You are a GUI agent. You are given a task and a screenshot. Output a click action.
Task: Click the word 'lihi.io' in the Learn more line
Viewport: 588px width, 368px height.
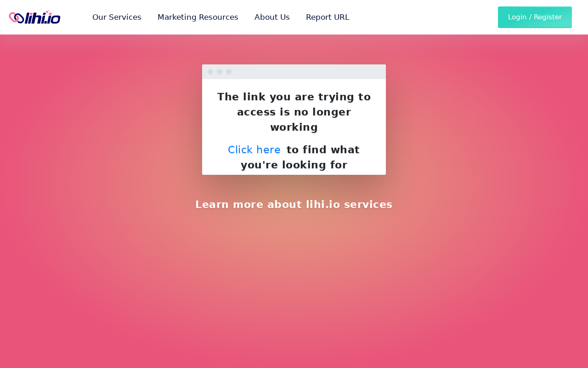[x=323, y=204]
